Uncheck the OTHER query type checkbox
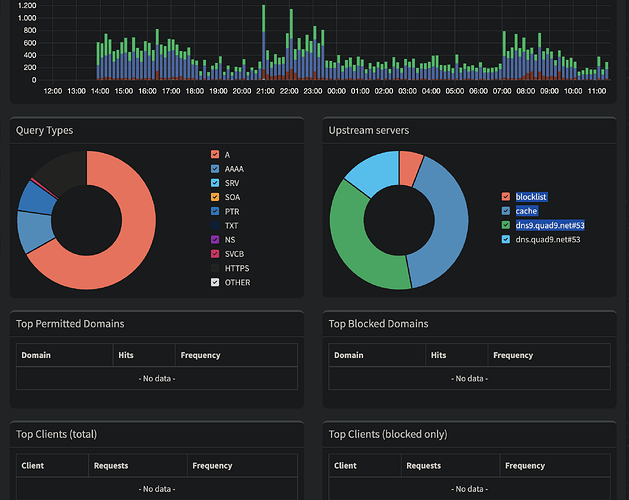Screen dimensions: 629x500 pyautogui.click(x=215, y=282)
